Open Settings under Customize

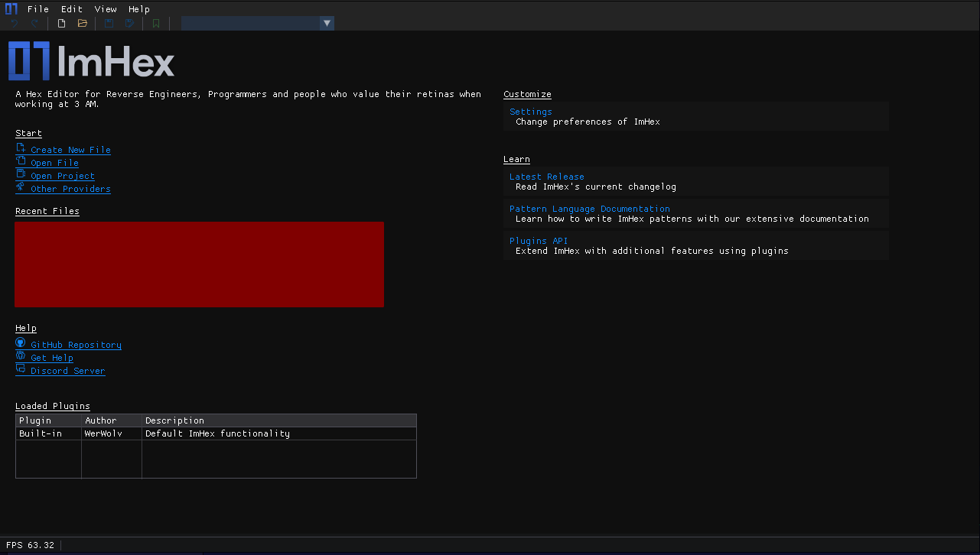click(696, 116)
